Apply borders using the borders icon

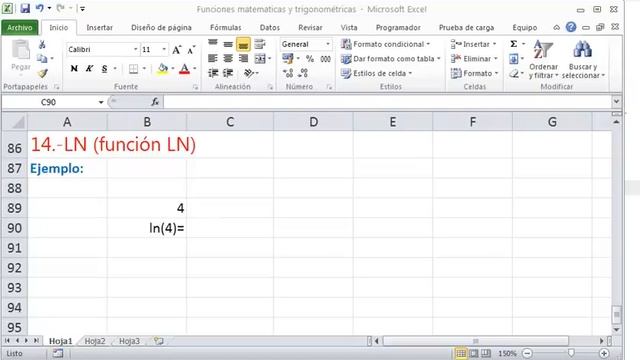pos(133,69)
